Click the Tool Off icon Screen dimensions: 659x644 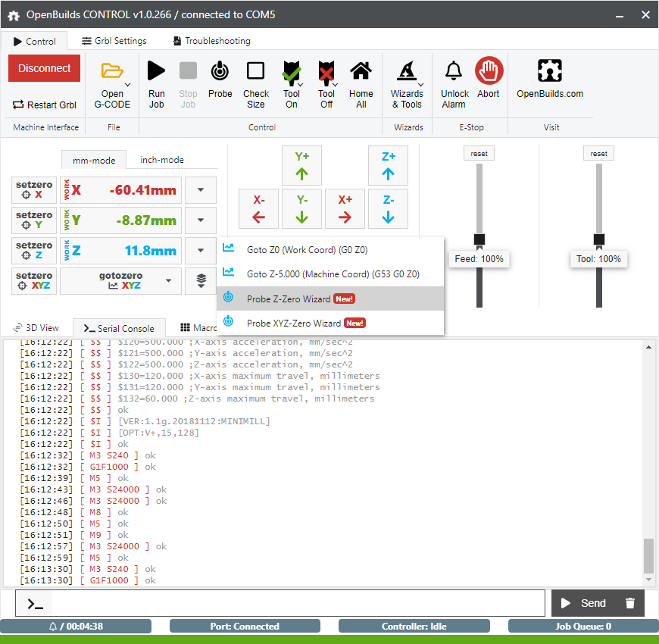pyautogui.click(x=326, y=80)
